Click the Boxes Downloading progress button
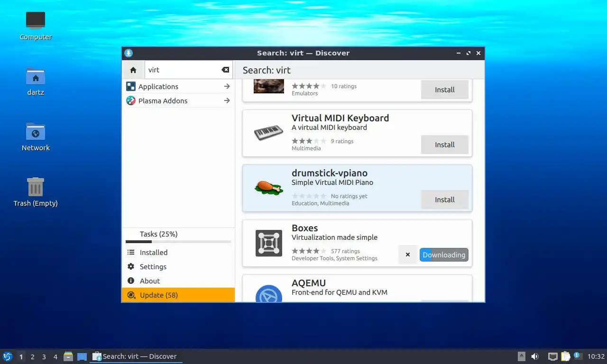Image resolution: width=607 pixels, height=364 pixels. [x=444, y=255]
